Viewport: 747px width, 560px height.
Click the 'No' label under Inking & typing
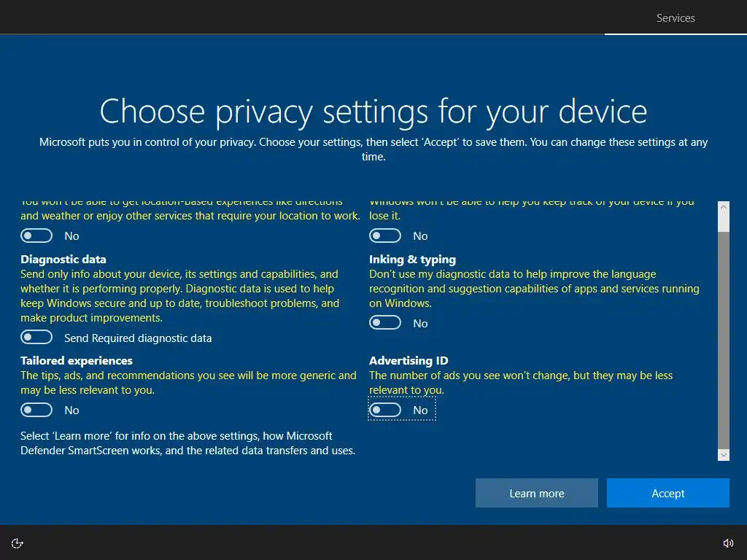(421, 324)
